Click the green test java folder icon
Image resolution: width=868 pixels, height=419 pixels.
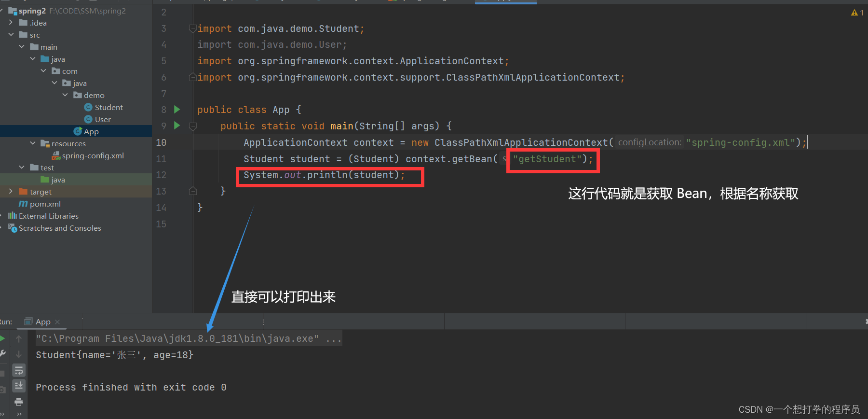45,180
